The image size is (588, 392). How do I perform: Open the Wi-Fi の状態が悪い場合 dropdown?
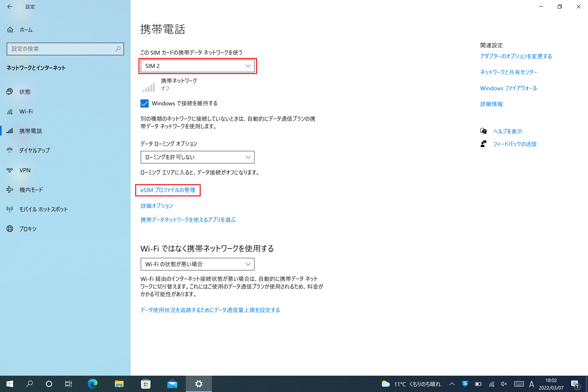[197, 264]
